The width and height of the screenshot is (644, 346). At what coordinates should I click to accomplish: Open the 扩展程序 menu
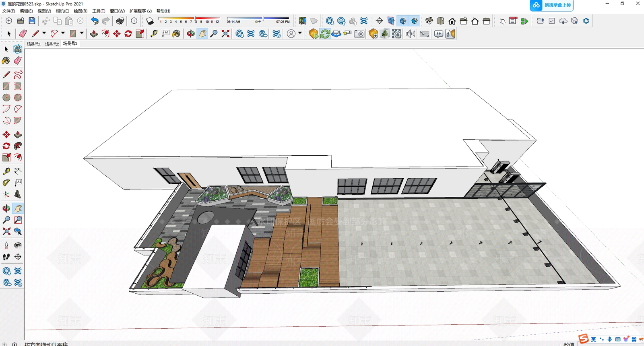(x=140, y=11)
